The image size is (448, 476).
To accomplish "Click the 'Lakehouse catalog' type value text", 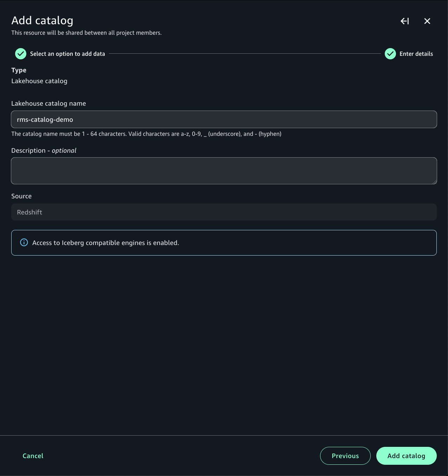I will pos(39,81).
